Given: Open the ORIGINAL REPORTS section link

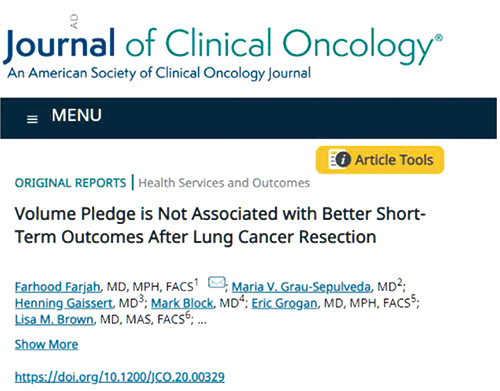Looking at the screenshot, I should tap(70, 183).
